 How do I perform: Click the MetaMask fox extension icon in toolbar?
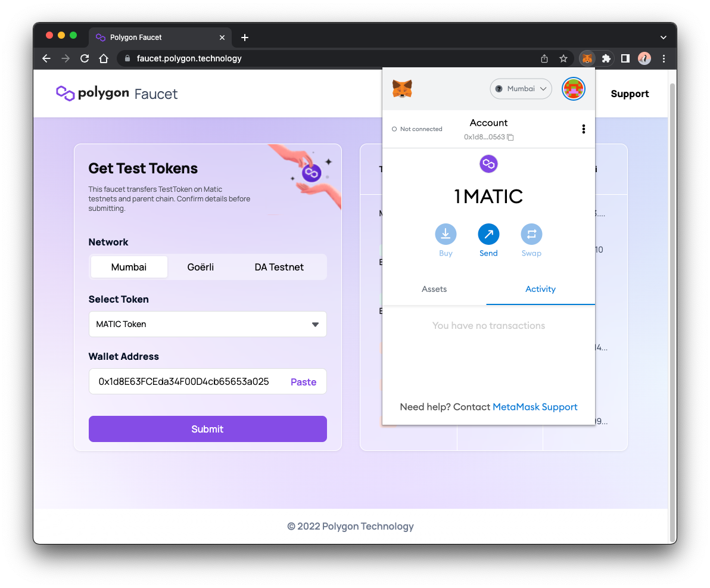click(587, 58)
